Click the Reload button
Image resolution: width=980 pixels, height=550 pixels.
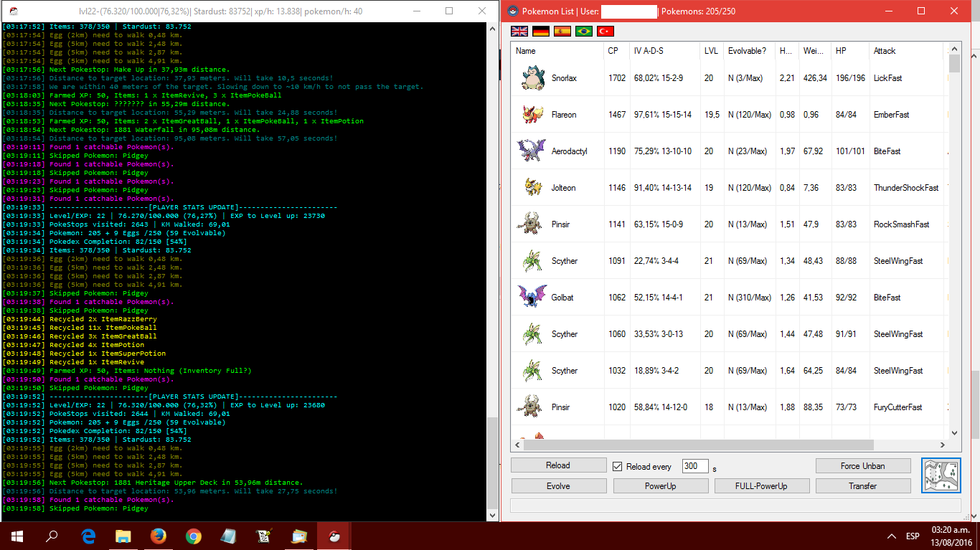[x=558, y=465]
